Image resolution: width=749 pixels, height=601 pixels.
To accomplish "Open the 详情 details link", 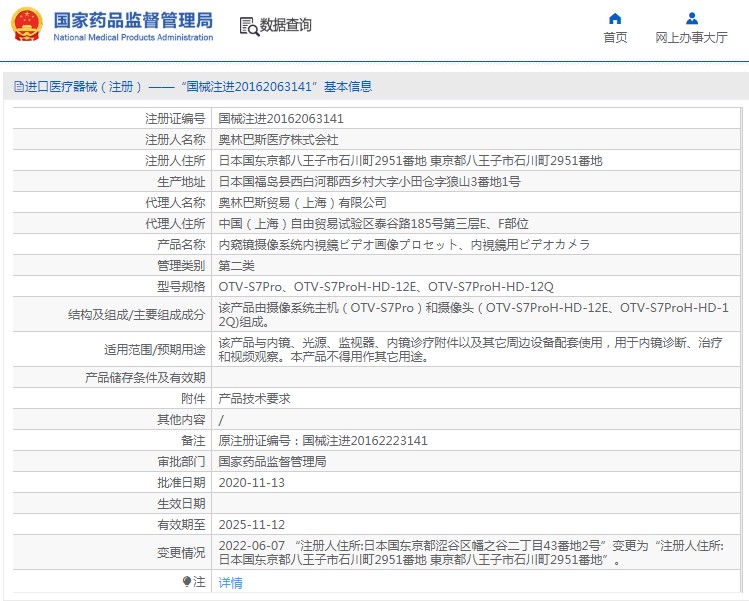I will point(230,582).
